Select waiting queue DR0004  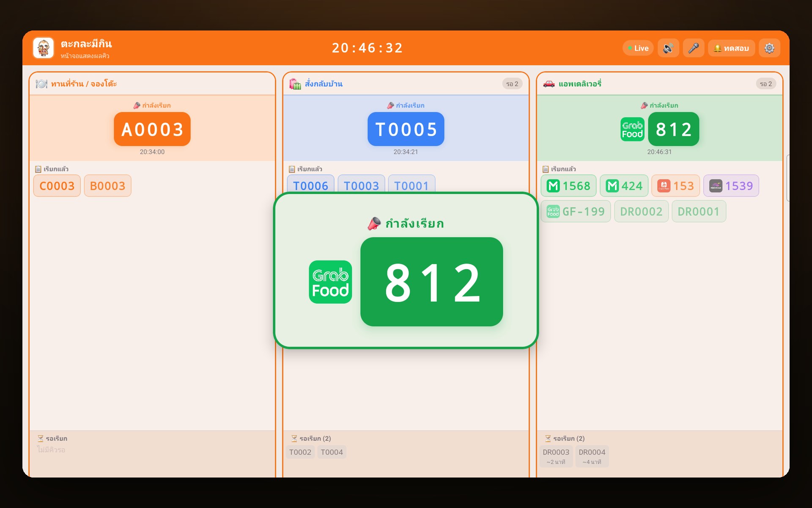(x=592, y=456)
